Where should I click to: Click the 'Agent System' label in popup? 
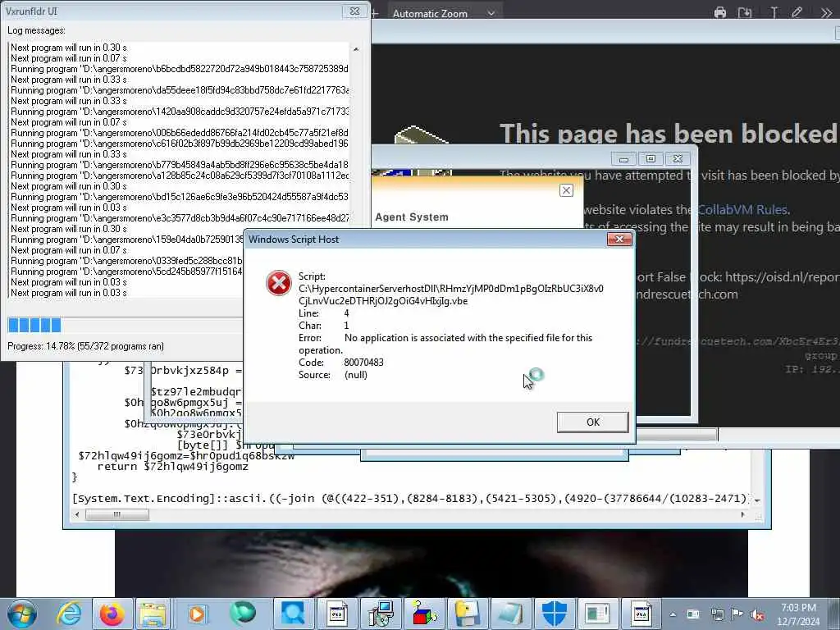pos(412,217)
